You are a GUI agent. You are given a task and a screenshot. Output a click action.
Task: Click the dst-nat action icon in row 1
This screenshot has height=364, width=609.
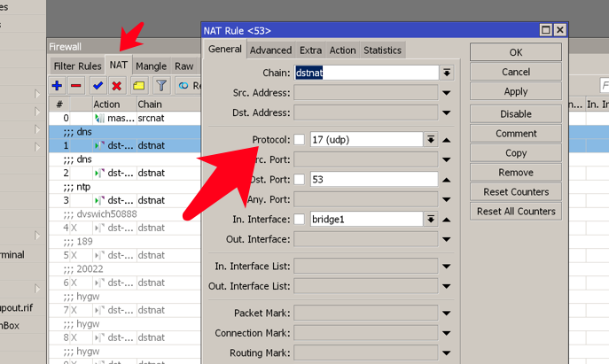[100, 145]
